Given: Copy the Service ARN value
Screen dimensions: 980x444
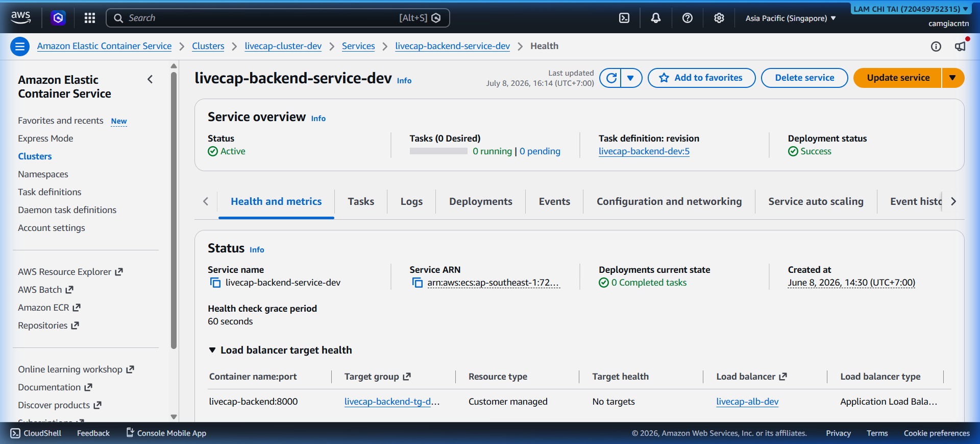Looking at the screenshot, I should [x=418, y=283].
